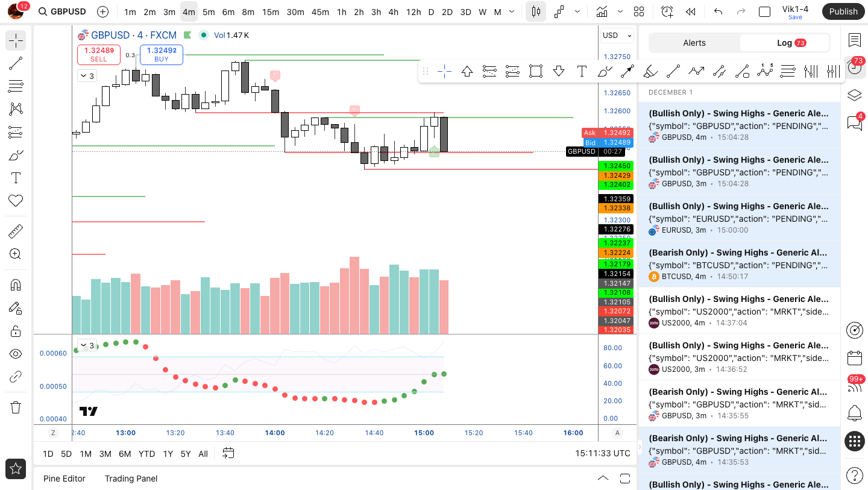This screenshot has width=868, height=490.
Task: Toggle fullscreen mode square icon in top toolbar
Action: pos(764,11)
